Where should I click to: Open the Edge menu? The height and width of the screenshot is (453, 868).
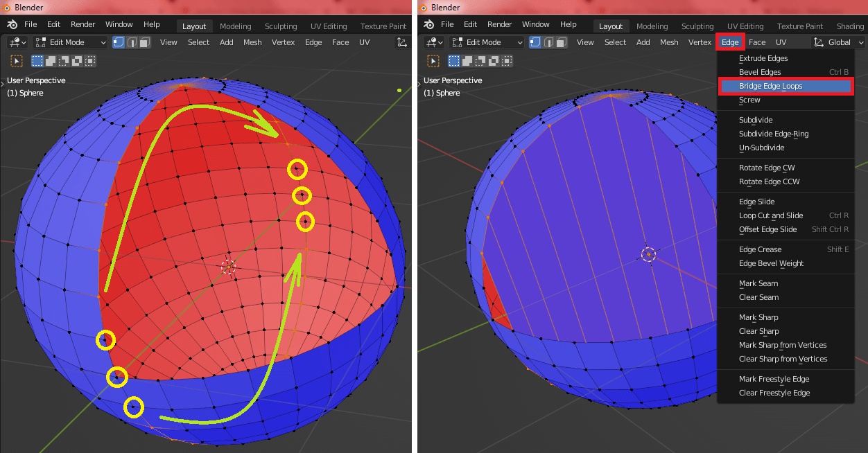[x=730, y=42]
